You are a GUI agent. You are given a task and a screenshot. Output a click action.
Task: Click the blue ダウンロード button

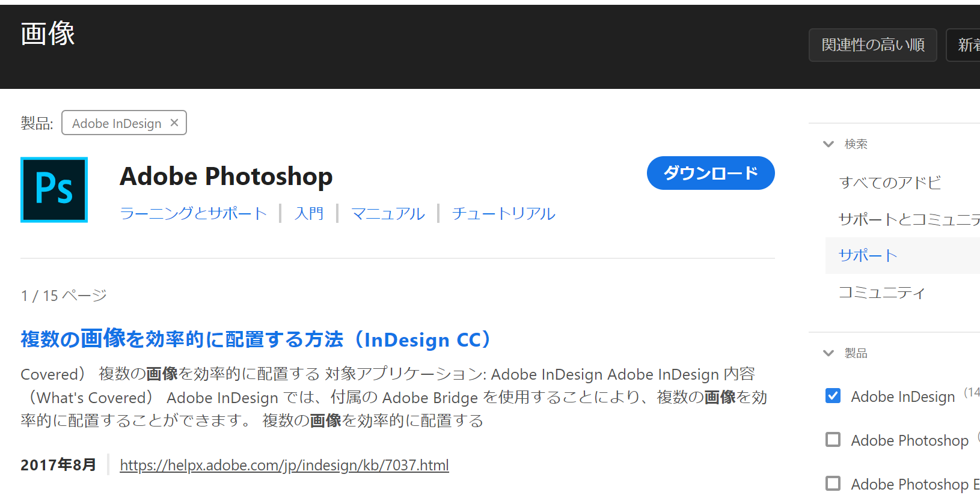click(710, 173)
